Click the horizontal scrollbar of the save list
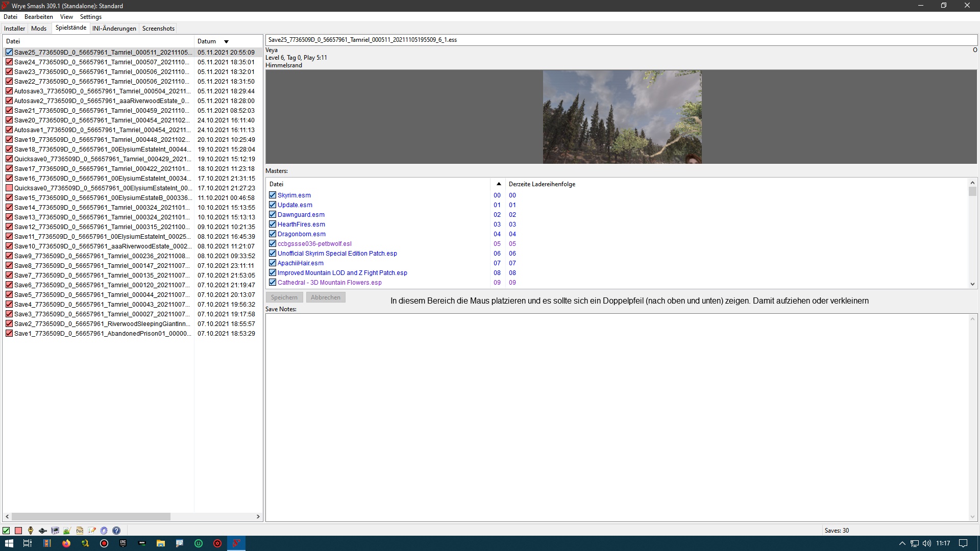980x551 pixels. [91, 517]
